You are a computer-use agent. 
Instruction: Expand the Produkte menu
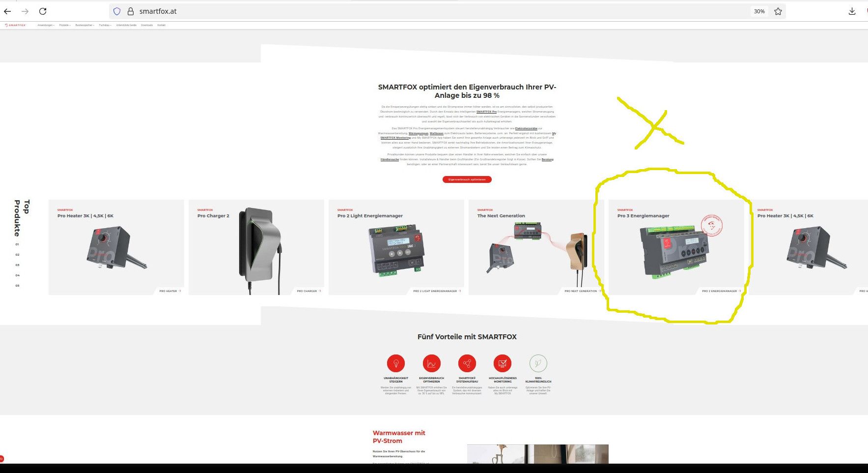point(65,25)
